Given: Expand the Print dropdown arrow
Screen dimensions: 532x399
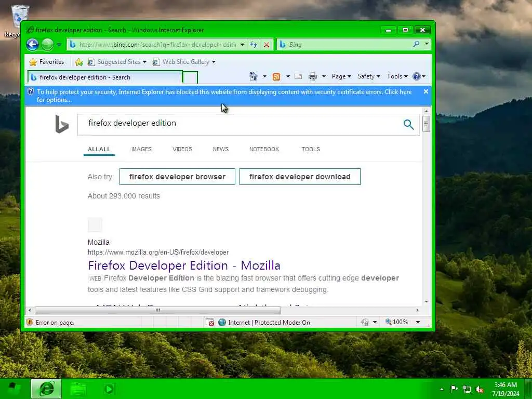Looking at the screenshot, I should coord(324,76).
